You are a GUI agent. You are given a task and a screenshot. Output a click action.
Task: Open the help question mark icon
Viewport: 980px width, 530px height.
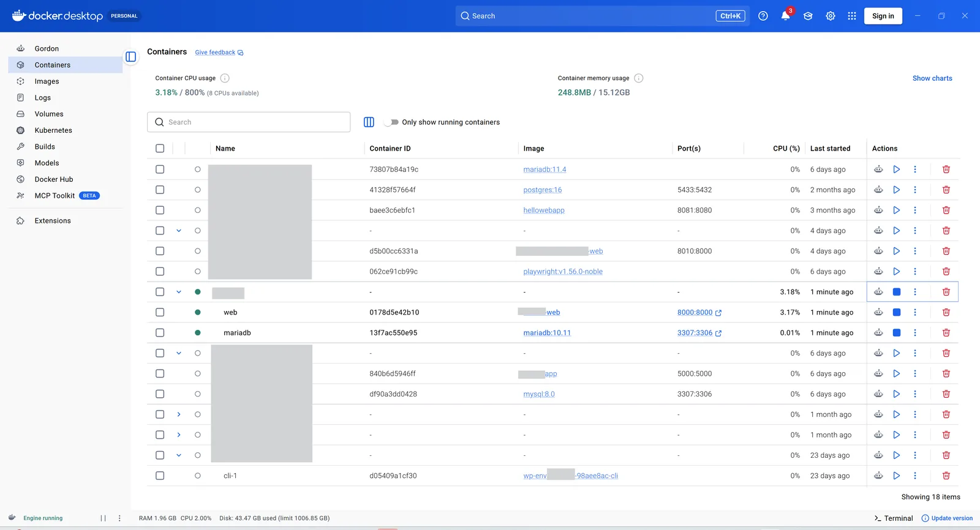[763, 16]
